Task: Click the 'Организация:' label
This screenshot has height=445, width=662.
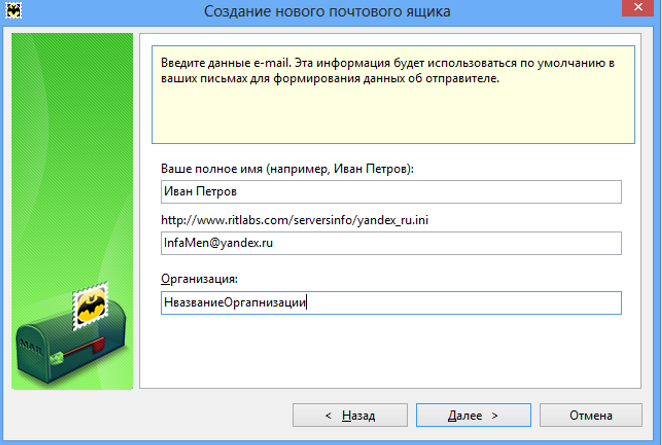Action: [x=198, y=278]
